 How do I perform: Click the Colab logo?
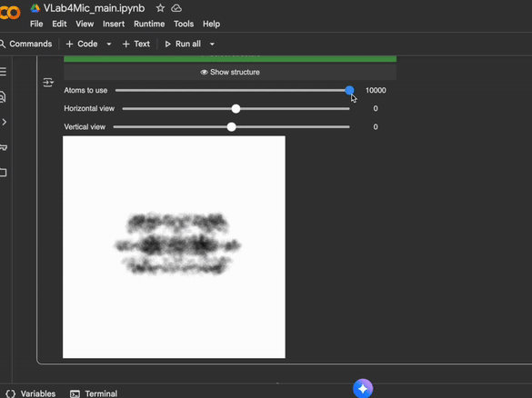9,13
